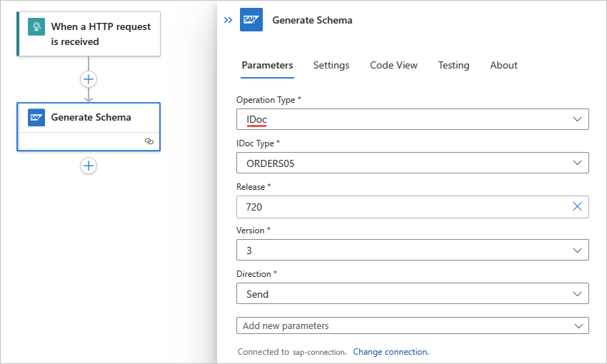The width and height of the screenshot is (607, 364).
Task: Click SAP icon on Generate Schema node
Action: [36, 117]
